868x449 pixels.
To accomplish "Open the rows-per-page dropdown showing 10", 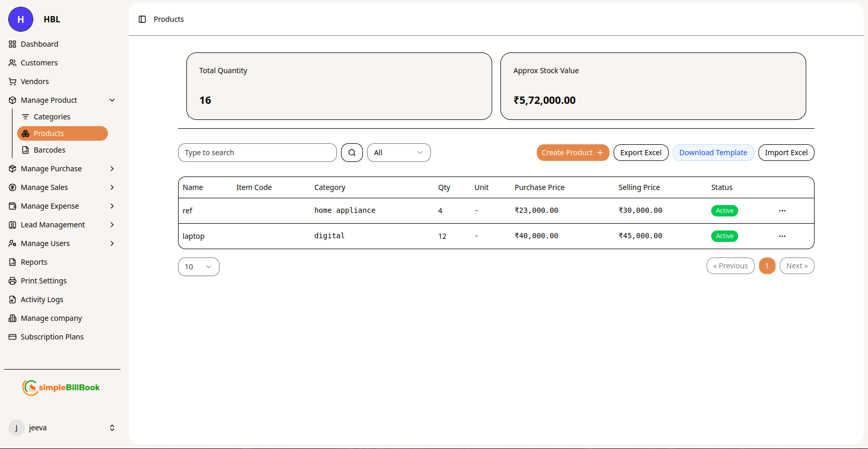I will point(198,267).
